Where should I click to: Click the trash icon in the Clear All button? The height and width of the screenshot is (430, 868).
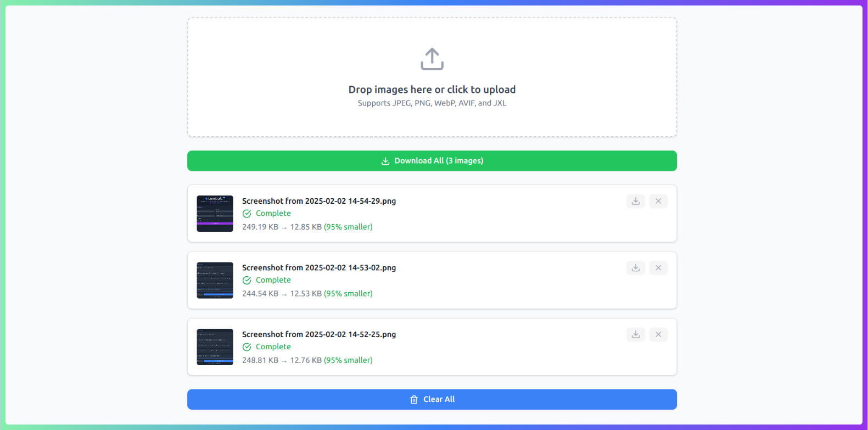[x=414, y=400]
